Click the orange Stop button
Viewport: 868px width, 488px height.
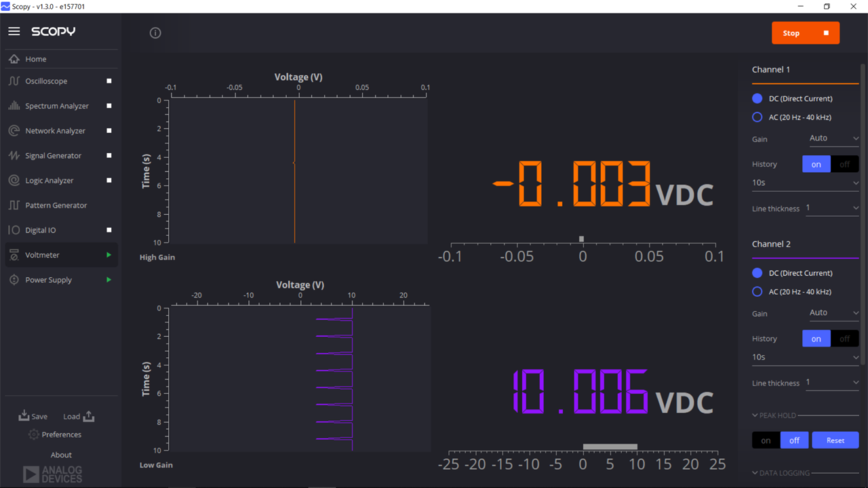[x=806, y=33]
